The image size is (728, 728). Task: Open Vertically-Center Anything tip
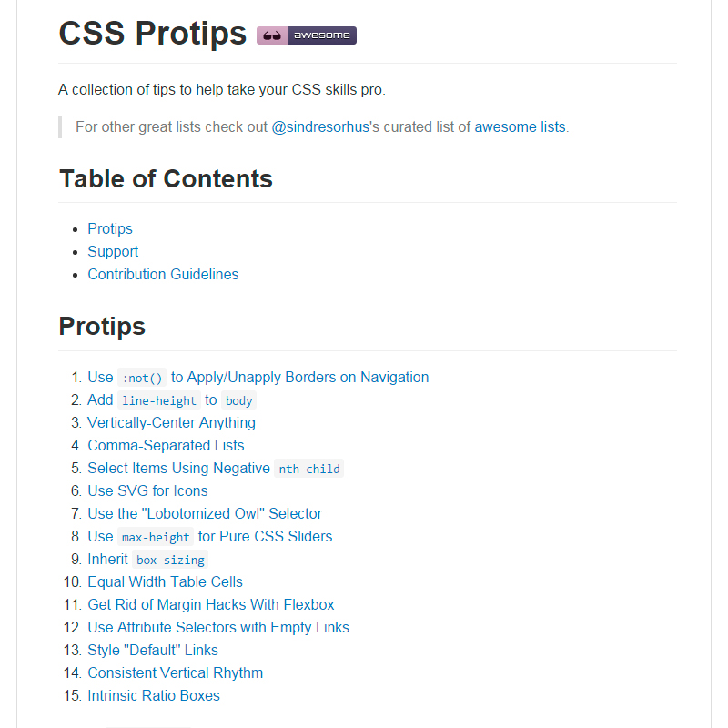[171, 422]
